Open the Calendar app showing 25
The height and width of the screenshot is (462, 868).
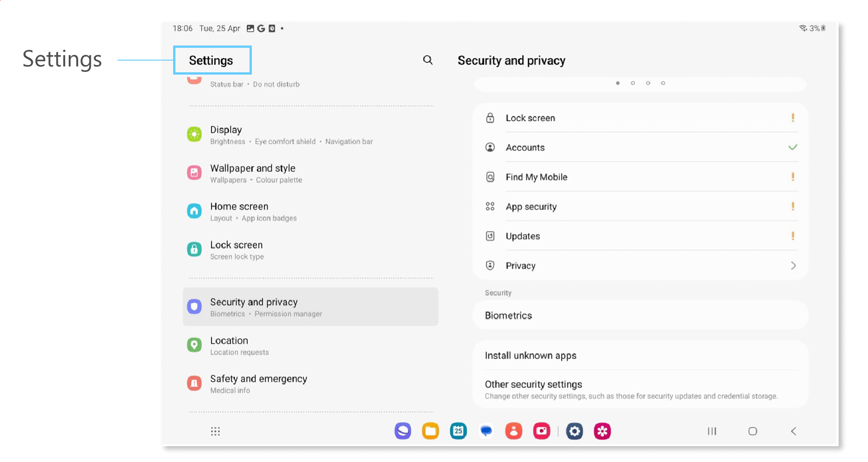(x=458, y=431)
